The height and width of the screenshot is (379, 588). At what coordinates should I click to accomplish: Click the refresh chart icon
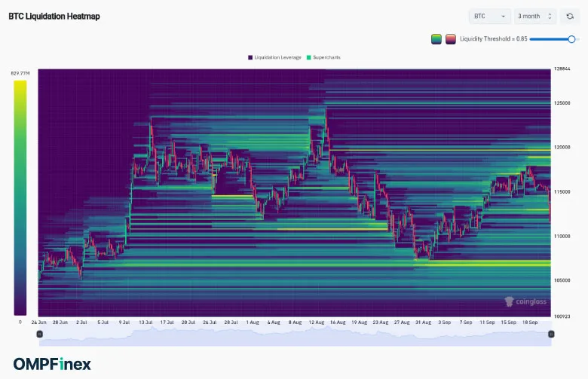[571, 16]
